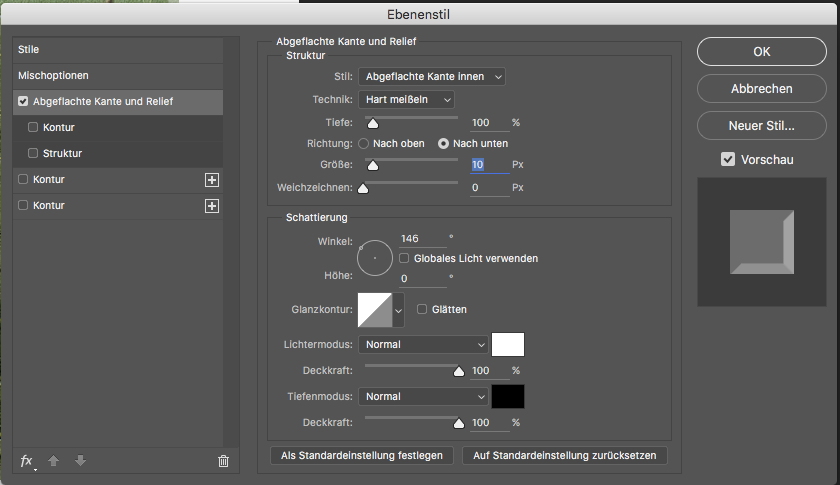Screen dimensions: 840x485
Task: Click the Weichzeichnen value field
Action: coord(490,188)
